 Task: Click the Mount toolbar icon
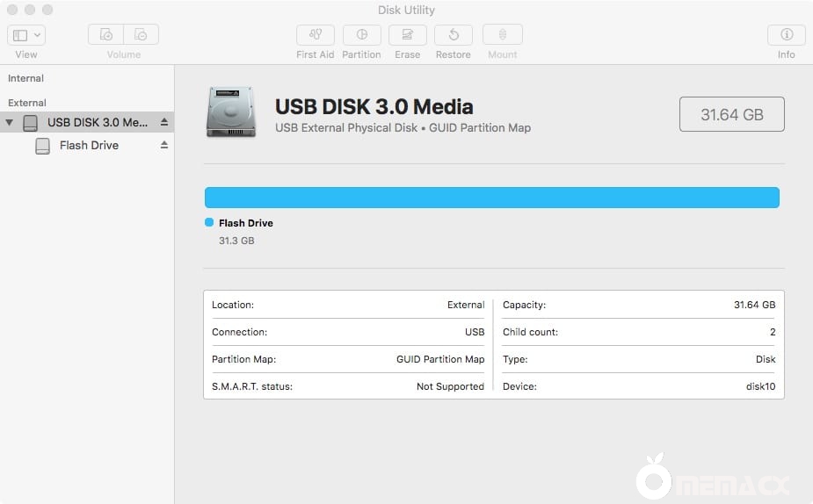tap(502, 35)
